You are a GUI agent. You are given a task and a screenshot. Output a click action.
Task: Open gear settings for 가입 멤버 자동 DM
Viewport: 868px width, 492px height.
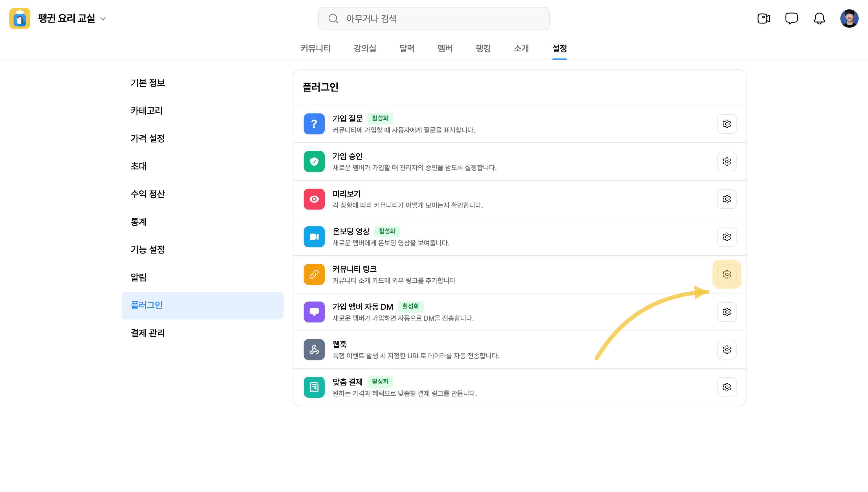(x=727, y=312)
